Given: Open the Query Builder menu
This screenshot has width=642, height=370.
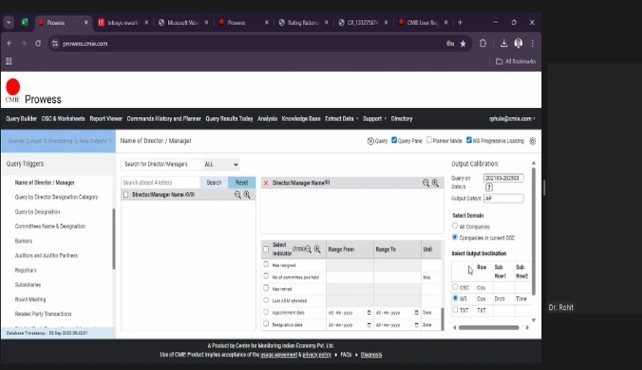Looking at the screenshot, I should pos(21,119).
